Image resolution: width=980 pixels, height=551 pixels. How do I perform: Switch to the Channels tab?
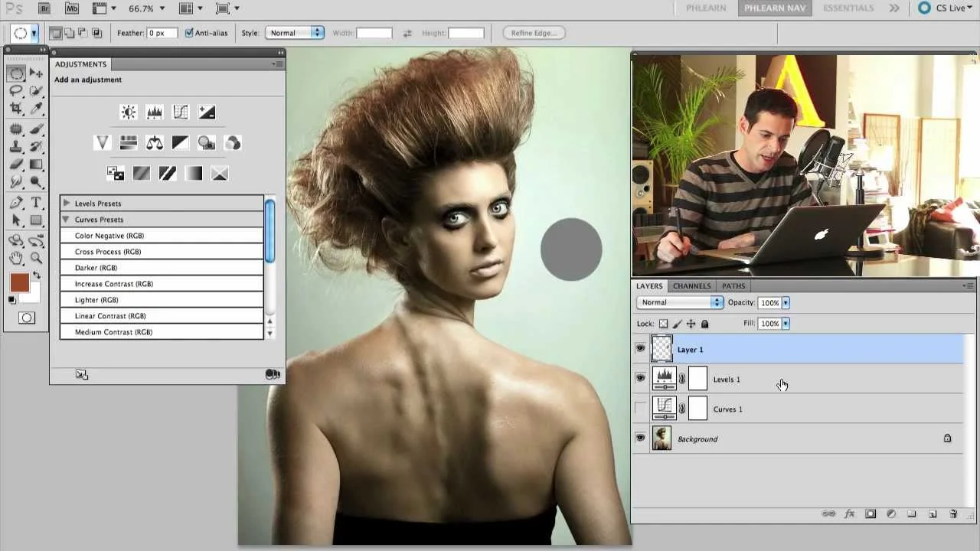coord(691,285)
